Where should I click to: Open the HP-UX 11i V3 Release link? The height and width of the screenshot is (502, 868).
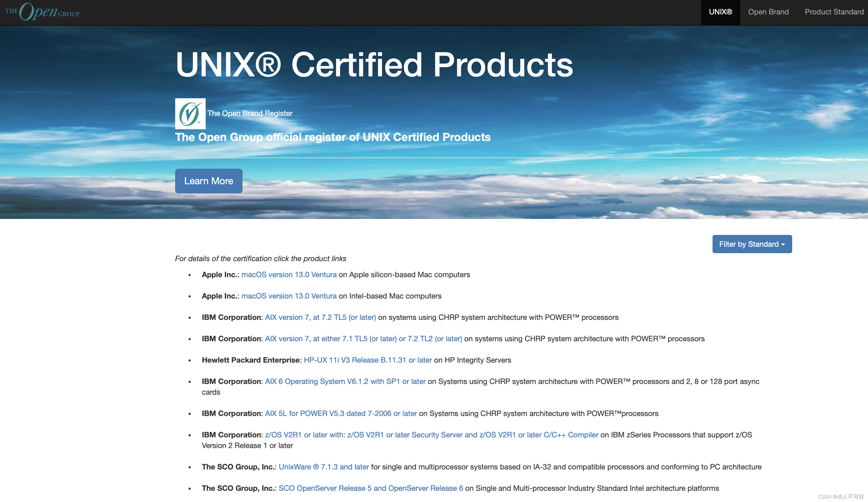(367, 360)
